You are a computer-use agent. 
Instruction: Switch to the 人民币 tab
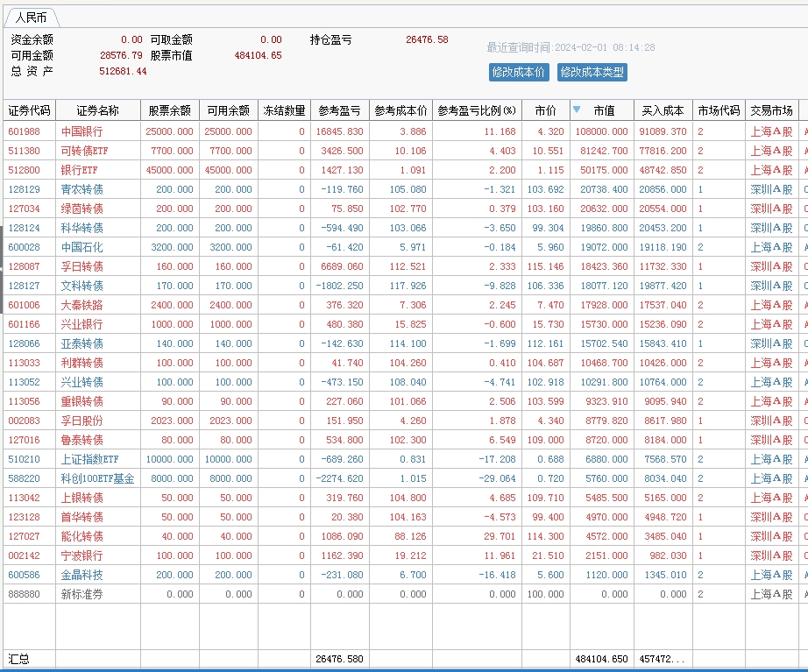coord(32,18)
